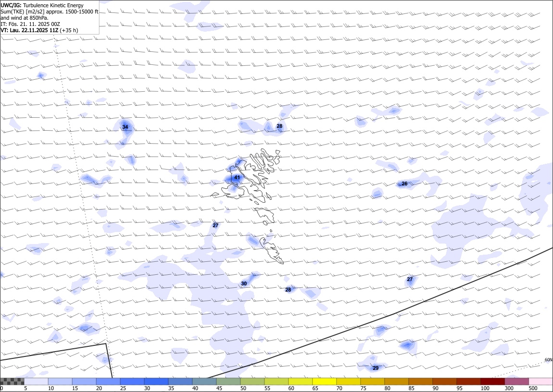
Task: Click the '60N' latitude label
Action: (548, 360)
